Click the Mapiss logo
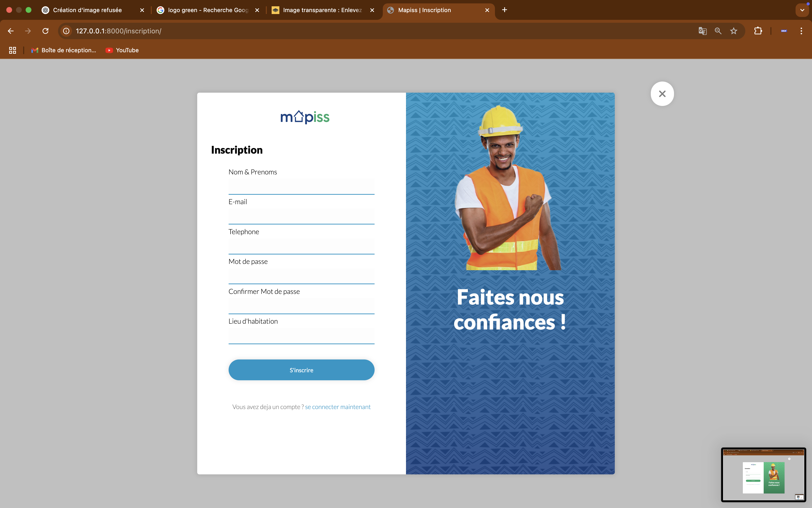The image size is (812, 508). coord(305,117)
